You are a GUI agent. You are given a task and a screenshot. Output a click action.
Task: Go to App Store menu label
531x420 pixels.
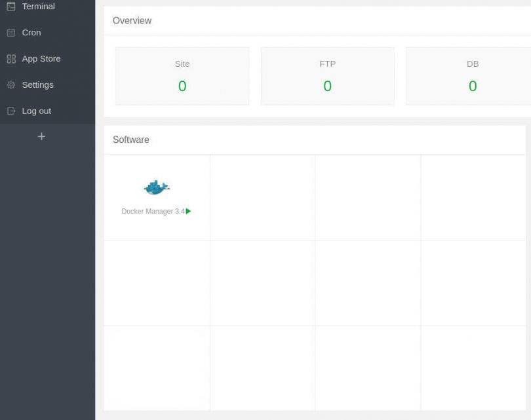41,59
